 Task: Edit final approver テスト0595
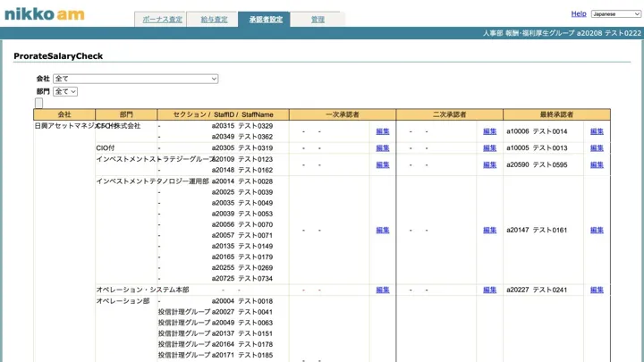point(597,164)
